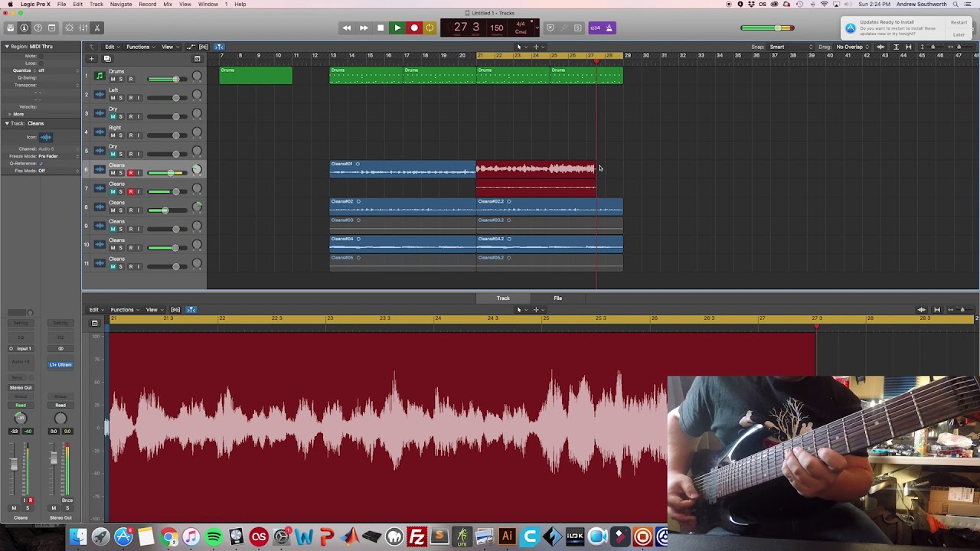Click the tempo 150 display
The height and width of the screenshot is (551, 980).
click(497, 28)
